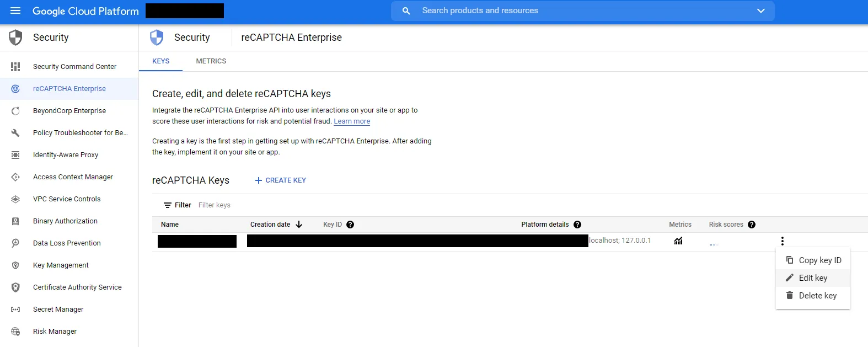Click the Platform details help icon
Image resolution: width=868 pixels, height=347 pixels.
pyautogui.click(x=577, y=225)
